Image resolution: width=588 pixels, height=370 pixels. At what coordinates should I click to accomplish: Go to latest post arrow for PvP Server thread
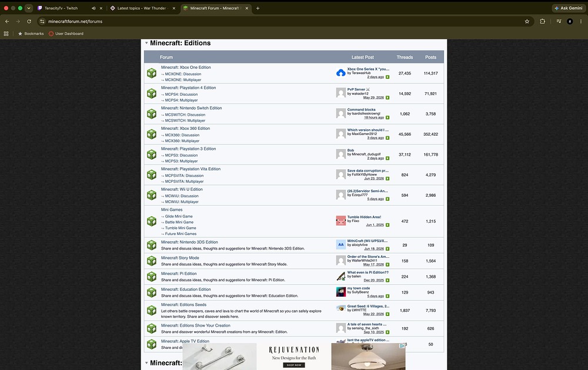[387, 97]
